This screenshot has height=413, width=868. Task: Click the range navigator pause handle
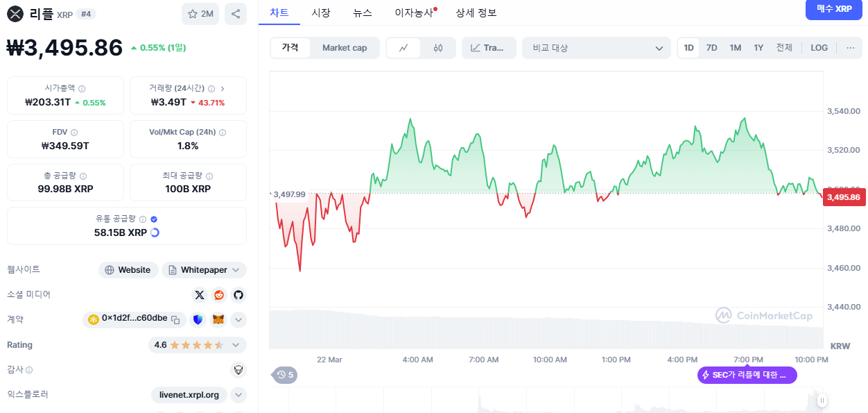[x=822, y=400]
